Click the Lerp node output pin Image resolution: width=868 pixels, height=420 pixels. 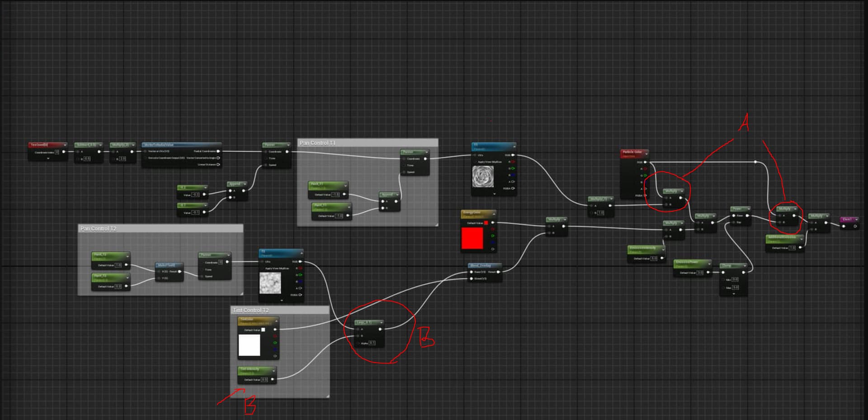pos(380,329)
